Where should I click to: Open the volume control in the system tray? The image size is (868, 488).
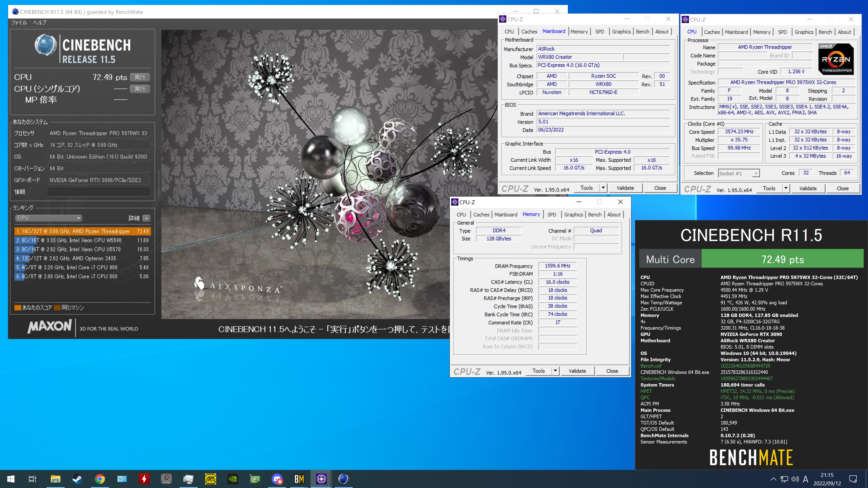coord(795,479)
